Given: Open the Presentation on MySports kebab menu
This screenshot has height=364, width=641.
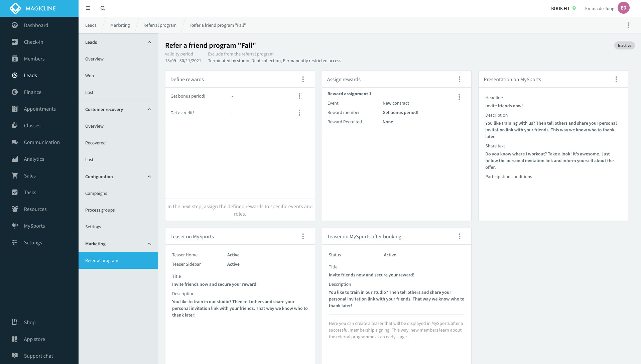Looking at the screenshot, I should [616, 80].
